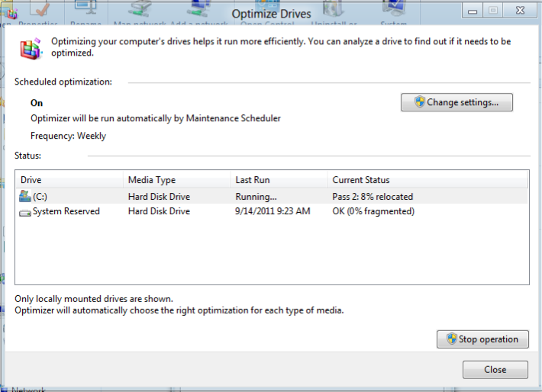Sort list by Drive column header
Viewport: 542px width, 392px height.
coord(69,180)
